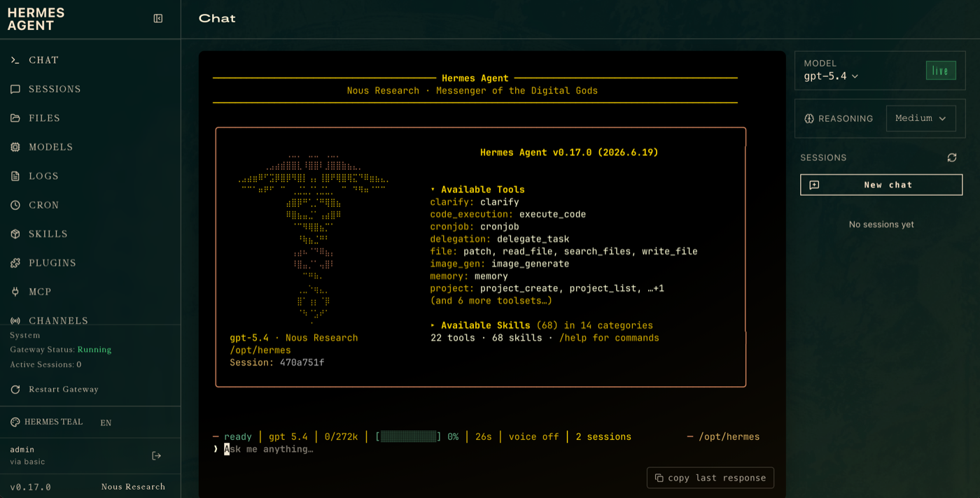Click copy last response button
The image size is (980, 498).
pyautogui.click(x=710, y=478)
